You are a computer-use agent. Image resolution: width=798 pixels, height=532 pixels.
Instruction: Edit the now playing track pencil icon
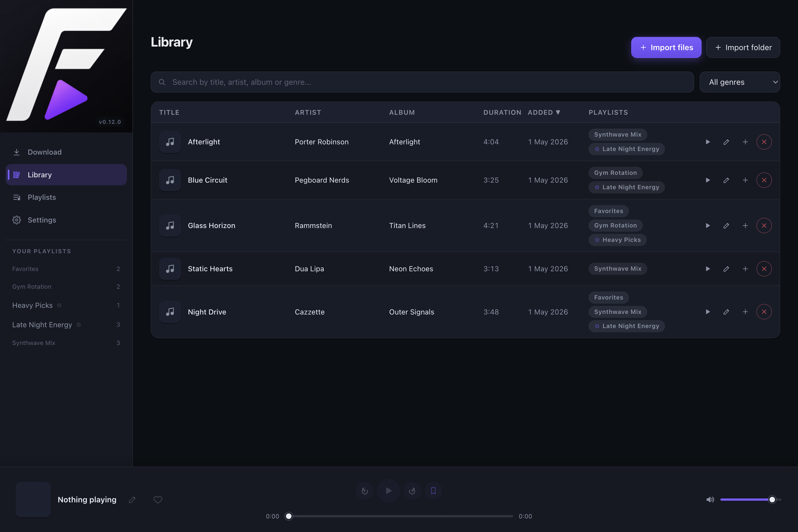coord(132,500)
